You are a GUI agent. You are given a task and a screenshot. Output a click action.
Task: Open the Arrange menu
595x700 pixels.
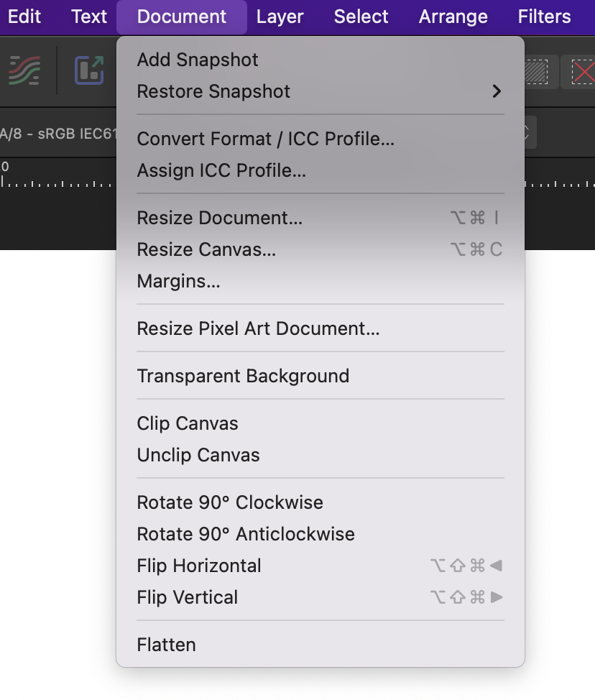(x=453, y=17)
